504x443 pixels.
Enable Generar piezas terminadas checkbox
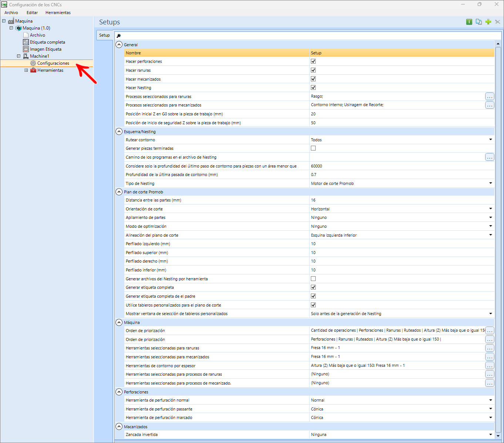click(313, 148)
